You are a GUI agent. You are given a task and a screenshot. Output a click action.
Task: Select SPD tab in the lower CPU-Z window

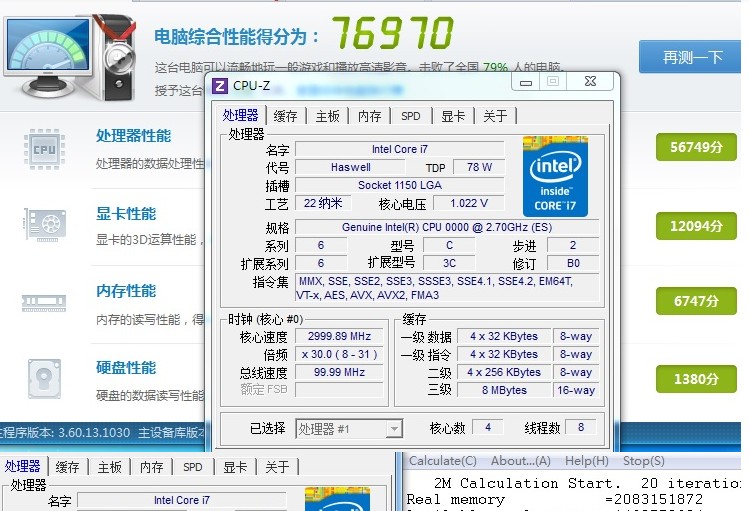[193, 467]
